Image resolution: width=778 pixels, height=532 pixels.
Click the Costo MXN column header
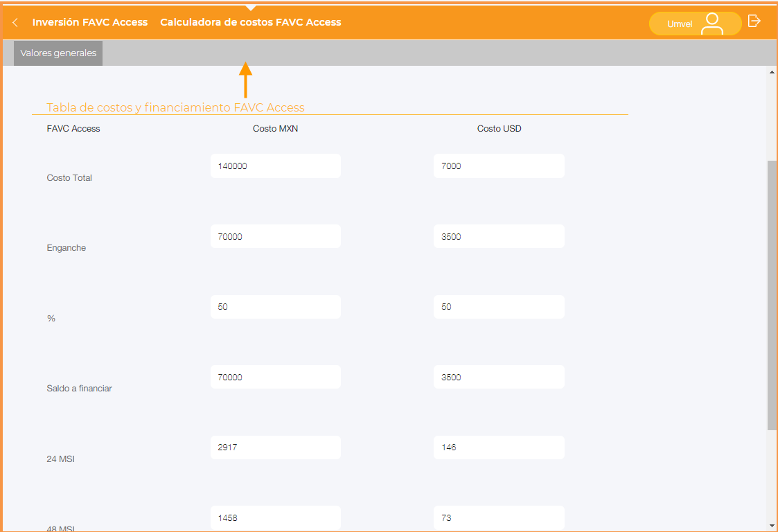coord(275,129)
